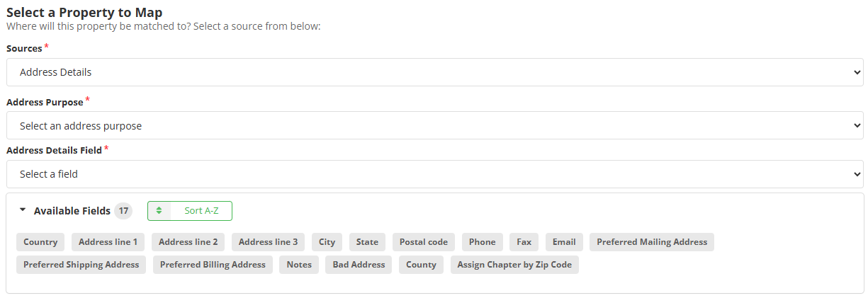Select the Country field tag

coord(40,242)
